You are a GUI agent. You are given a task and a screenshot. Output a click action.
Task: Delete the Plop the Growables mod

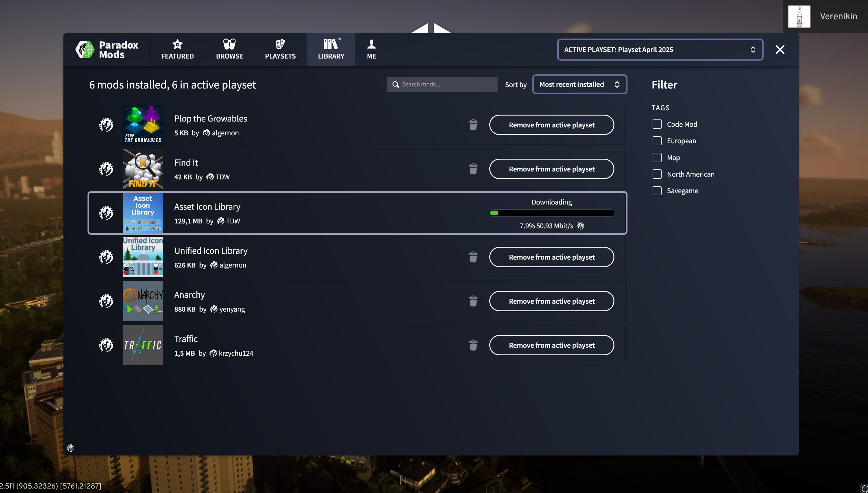click(473, 125)
